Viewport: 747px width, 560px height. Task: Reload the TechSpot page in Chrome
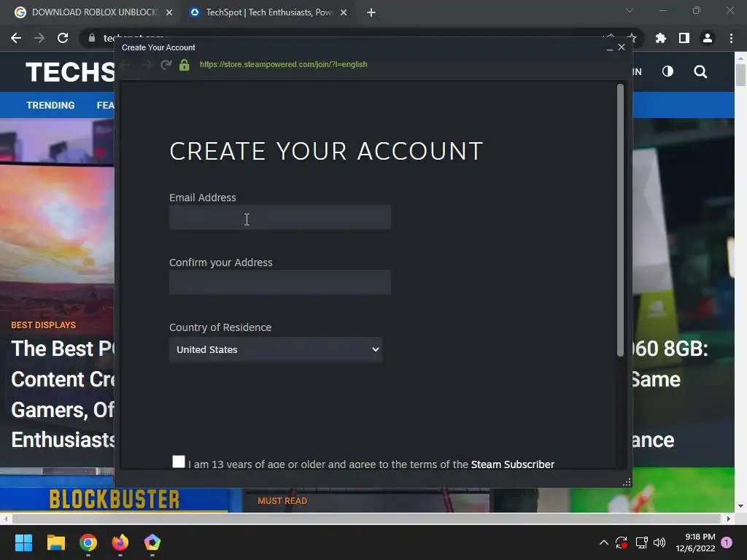click(63, 38)
